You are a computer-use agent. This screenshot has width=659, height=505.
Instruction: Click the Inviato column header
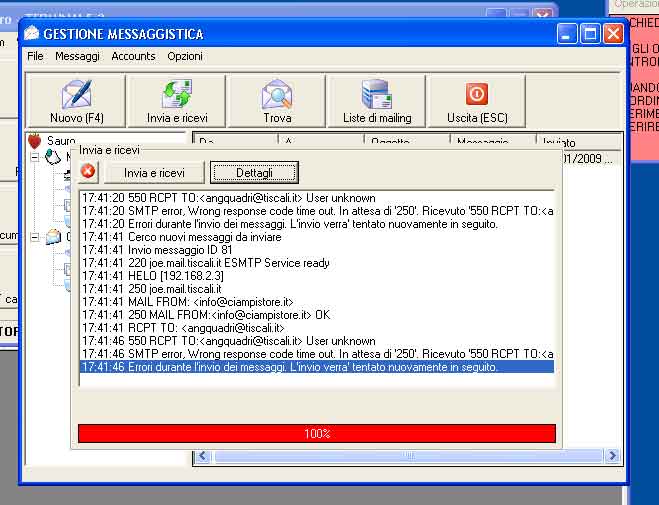click(x=578, y=142)
